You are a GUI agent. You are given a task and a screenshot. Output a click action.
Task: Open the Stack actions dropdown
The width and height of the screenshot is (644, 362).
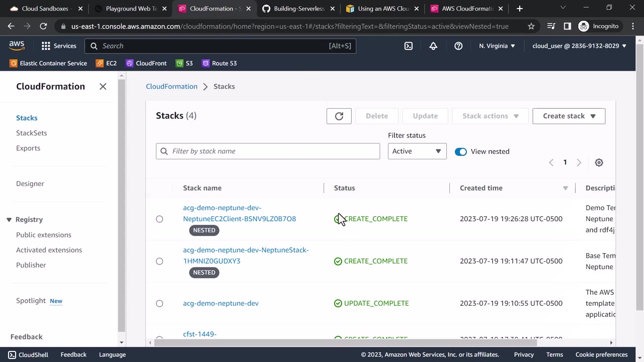pos(491,116)
